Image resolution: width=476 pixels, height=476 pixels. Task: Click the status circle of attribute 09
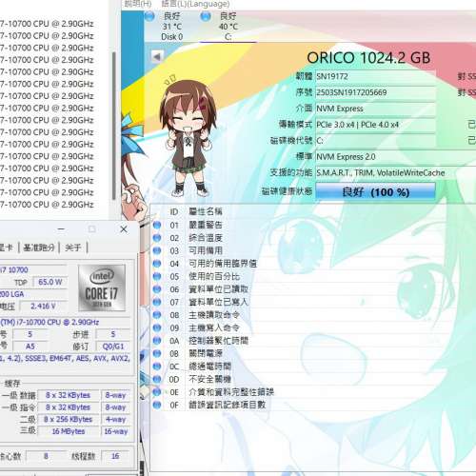157,327
